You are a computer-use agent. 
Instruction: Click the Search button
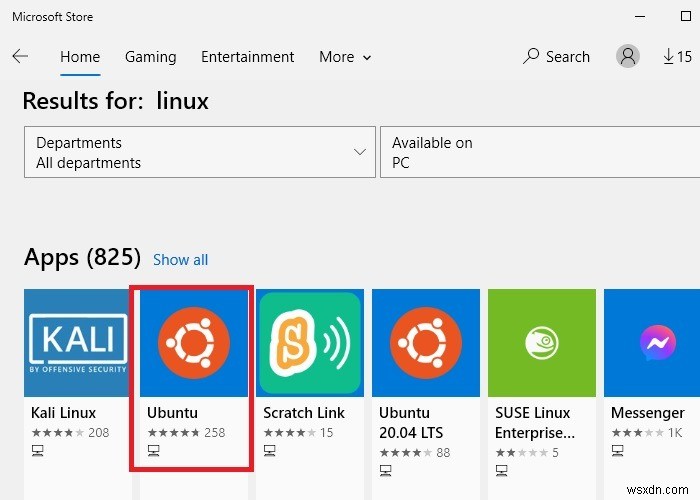point(556,57)
